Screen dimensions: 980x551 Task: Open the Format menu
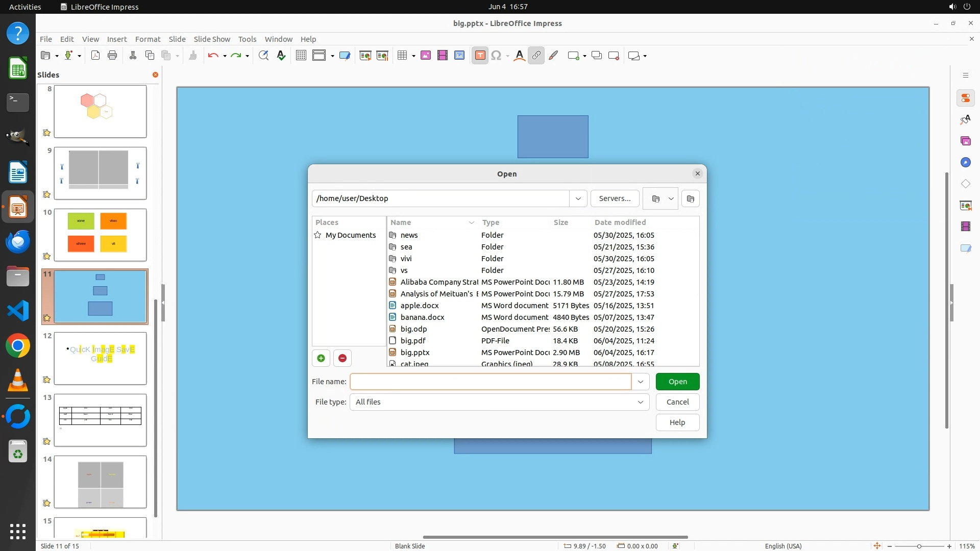(148, 39)
